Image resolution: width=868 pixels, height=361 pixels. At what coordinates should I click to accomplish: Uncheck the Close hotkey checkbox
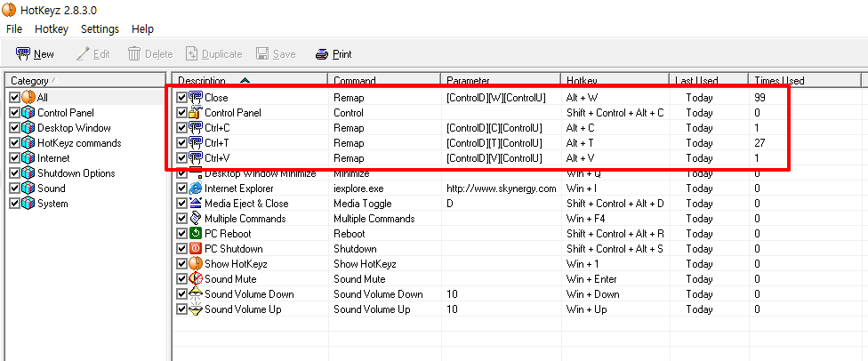point(182,98)
